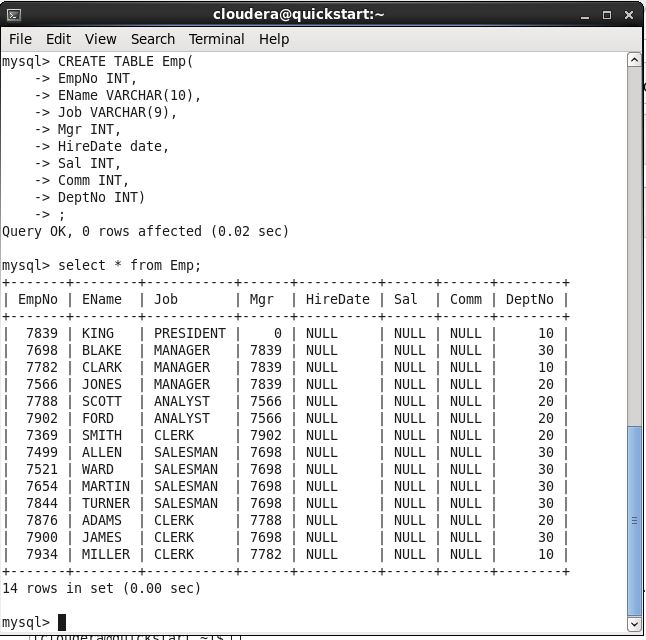Click employee number 7782
This screenshot has width=646, height=640.
[42, 367]
